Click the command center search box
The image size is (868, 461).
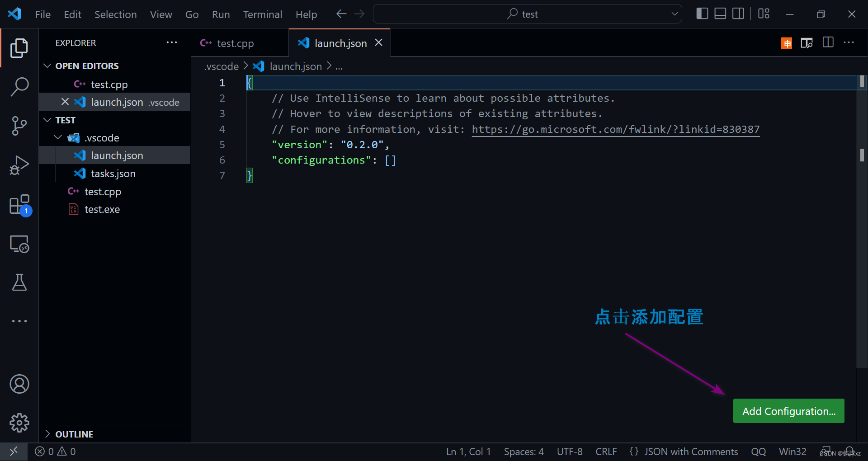point(527,14)
